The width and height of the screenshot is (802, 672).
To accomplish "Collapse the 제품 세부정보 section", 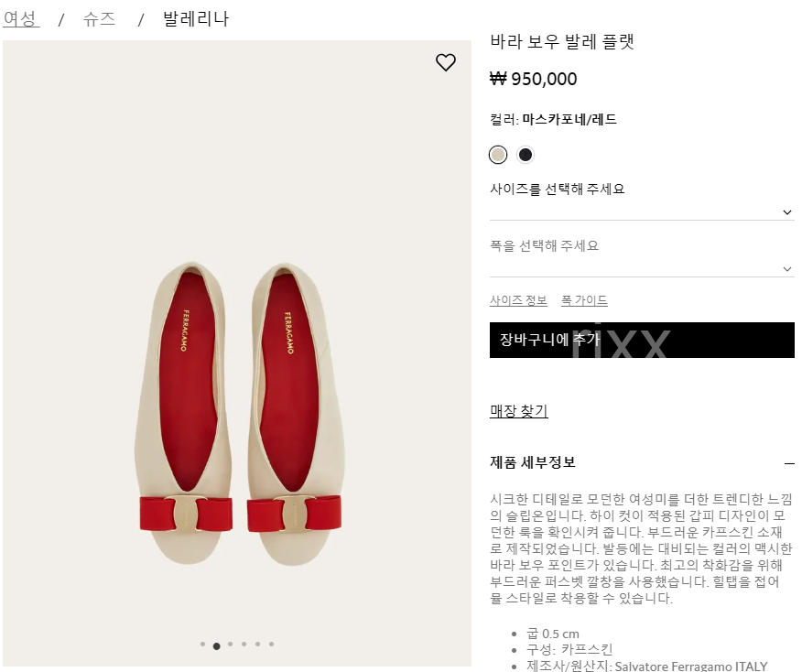I will pos(788,463).
